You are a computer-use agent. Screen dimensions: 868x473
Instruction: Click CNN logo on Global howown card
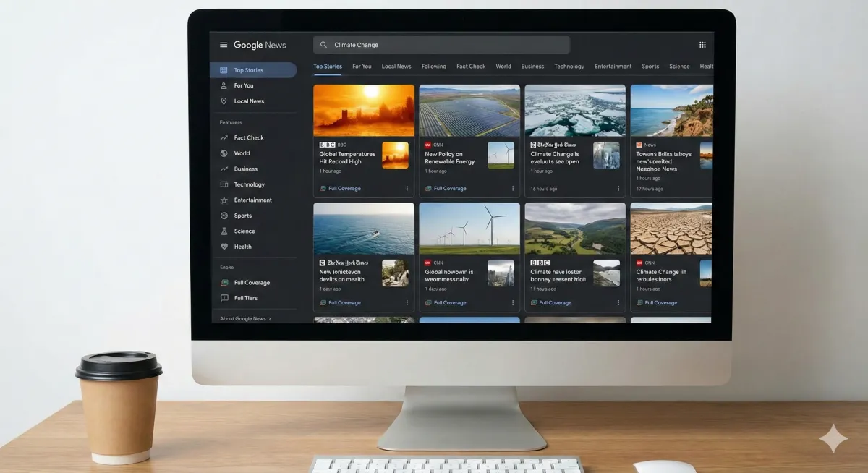428,263
